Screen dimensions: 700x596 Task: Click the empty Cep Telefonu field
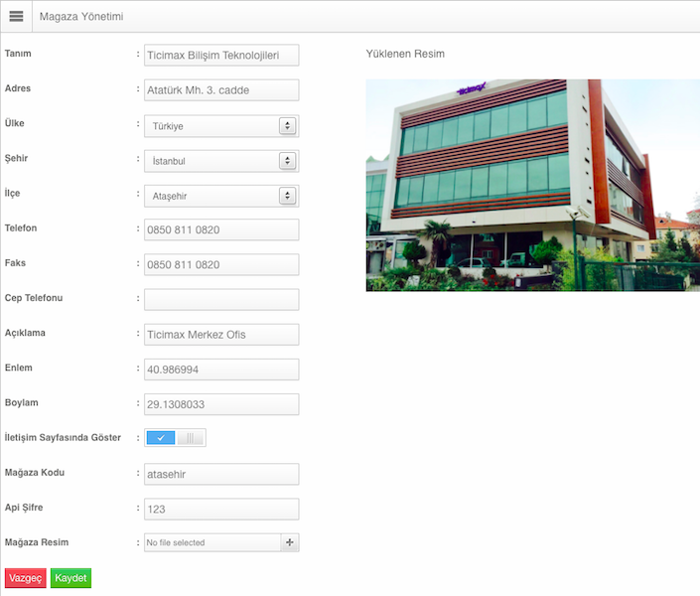tap(221, 300)
